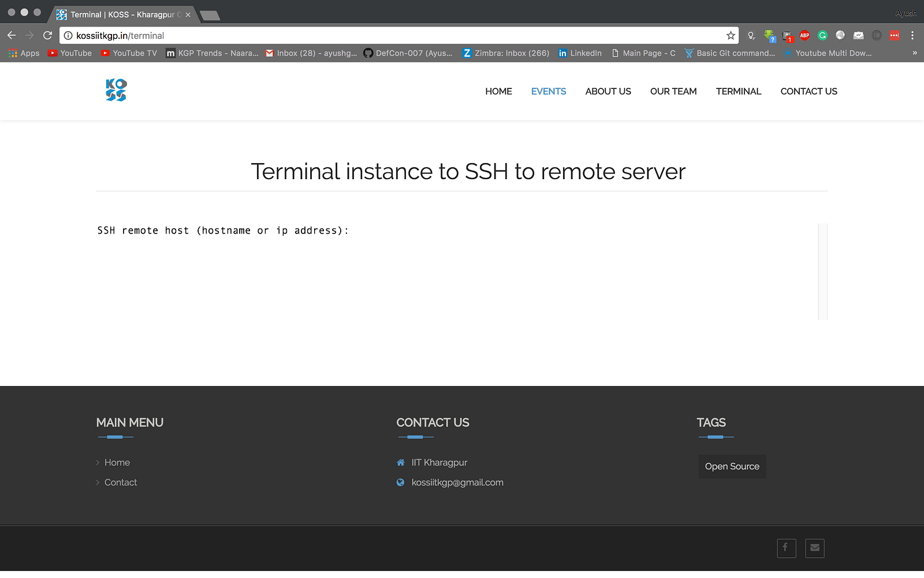Viewport: 924px width, 578px height.
Task: Open the grey globe extension
Action: coord(840,35)
